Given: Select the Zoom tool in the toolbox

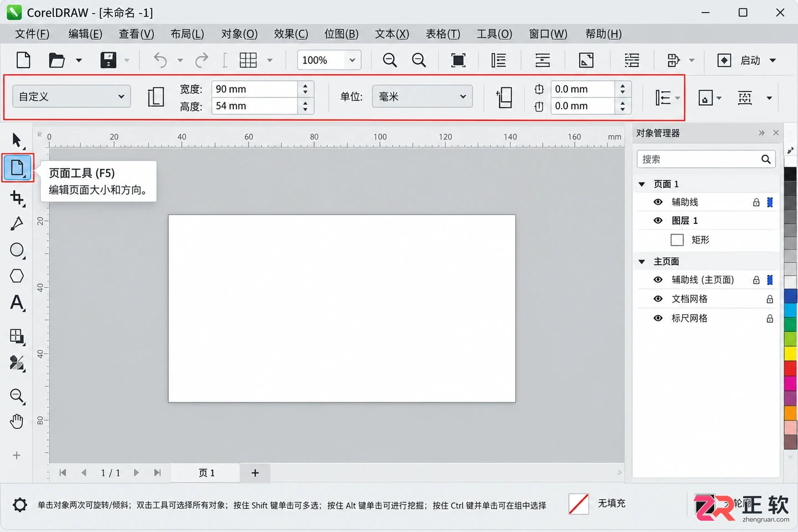Looking at the screenshot, I should click(x=17, y=396).
